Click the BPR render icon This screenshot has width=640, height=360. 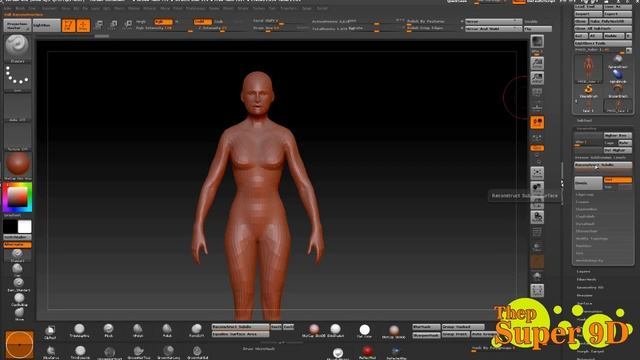coord(537,42)
